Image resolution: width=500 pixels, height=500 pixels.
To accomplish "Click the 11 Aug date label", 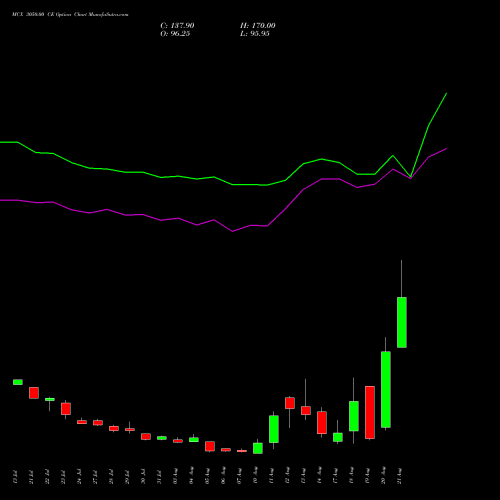I will [272, 476].
